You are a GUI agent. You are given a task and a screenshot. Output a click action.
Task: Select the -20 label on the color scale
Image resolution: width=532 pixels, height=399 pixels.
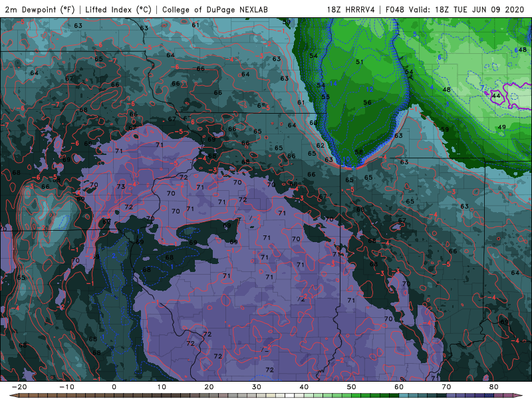(19, 387)
